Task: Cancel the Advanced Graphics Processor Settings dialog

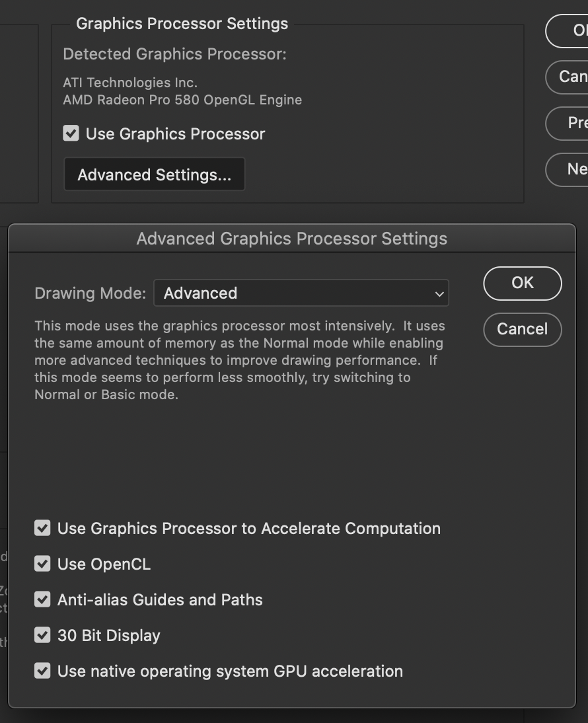Action: [x=522, y=329]
